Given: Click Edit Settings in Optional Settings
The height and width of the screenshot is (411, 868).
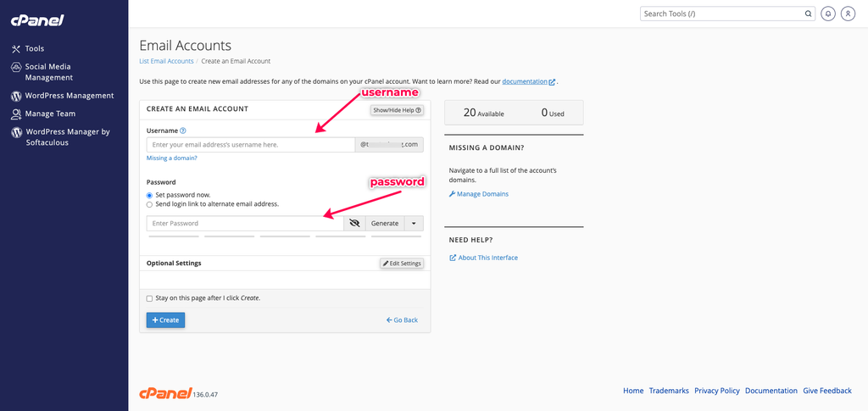Looking at the screenshot, I should (402, 264).
